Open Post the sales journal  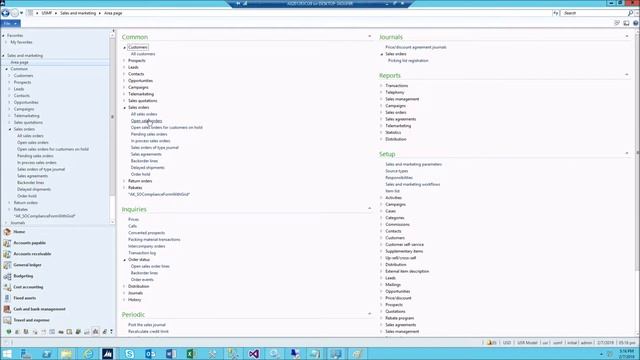(147, 325)
